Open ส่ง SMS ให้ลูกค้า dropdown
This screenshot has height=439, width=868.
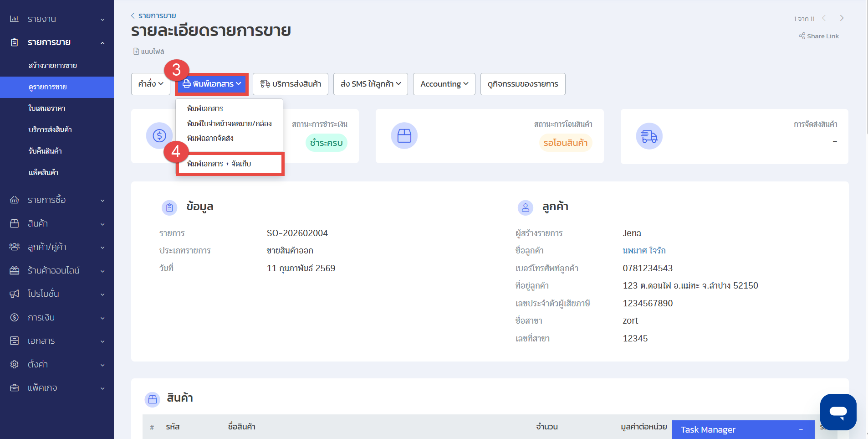coord(370,84)
